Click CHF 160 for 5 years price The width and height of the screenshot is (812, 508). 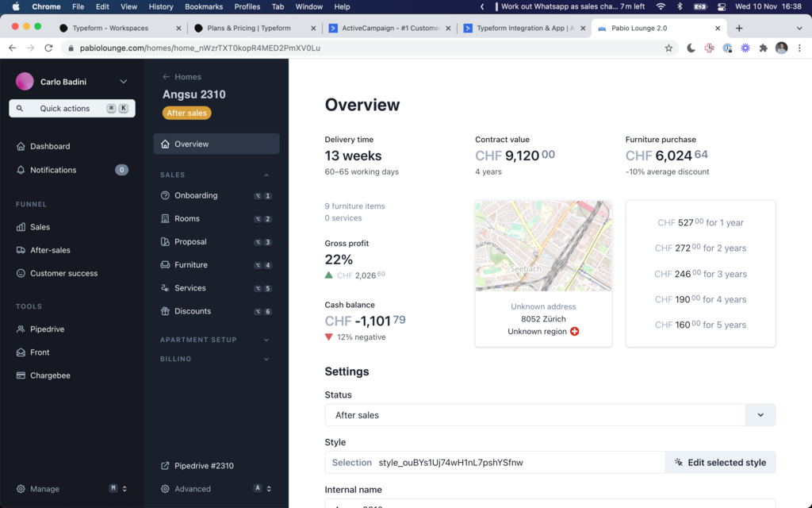click(700, 325)
